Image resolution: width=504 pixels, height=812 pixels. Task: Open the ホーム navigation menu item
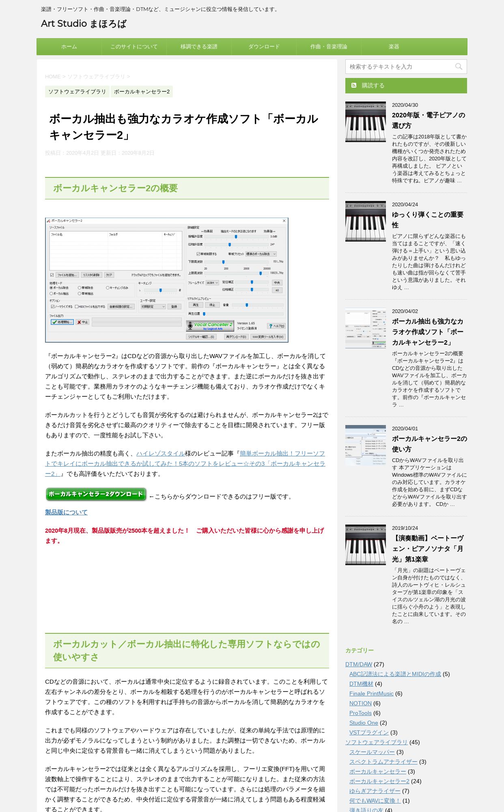pyautogui.click(x=69, y=47)
